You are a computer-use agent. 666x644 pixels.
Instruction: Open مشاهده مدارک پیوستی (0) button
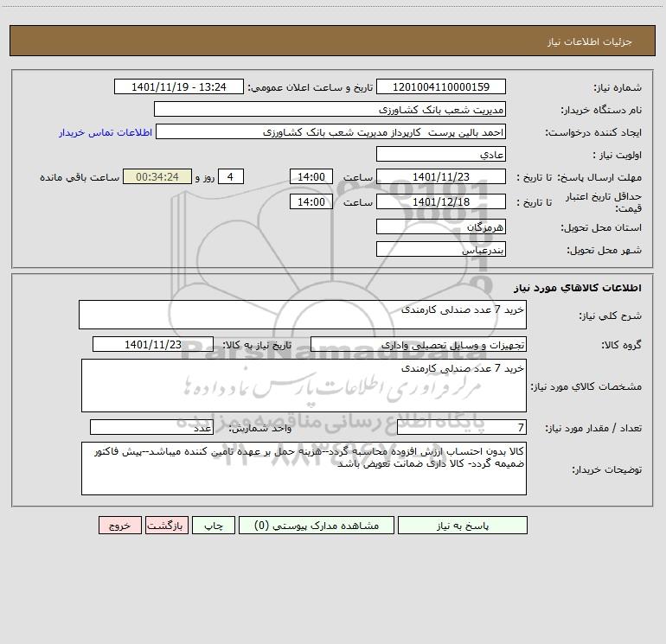[x=317, y=526]
